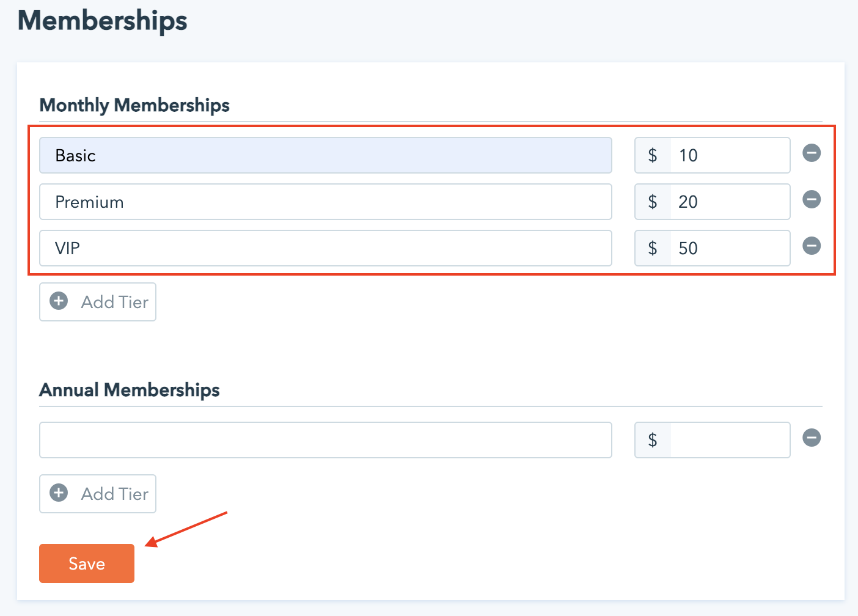Click the plus icon under Annual Memberships
This screenshot has height=616, width=858.
pyautogui.click(x=59, y=493)
